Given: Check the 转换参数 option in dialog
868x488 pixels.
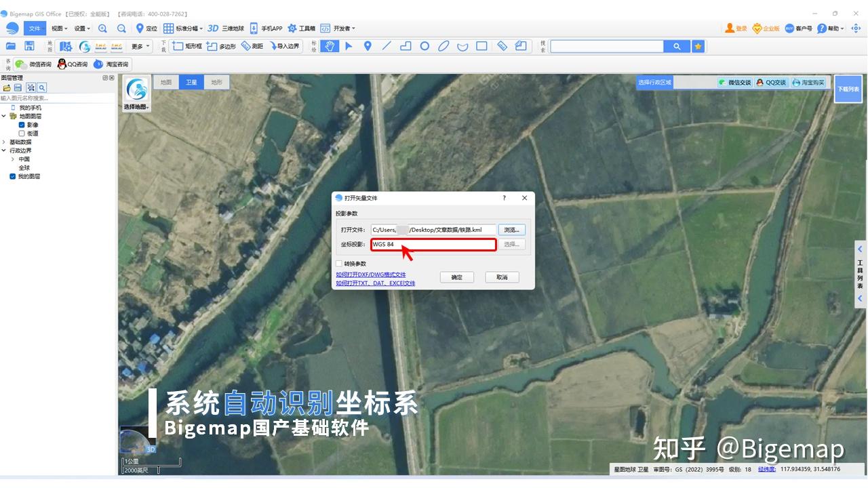Looking at the screenshot, I should point(338,264).
